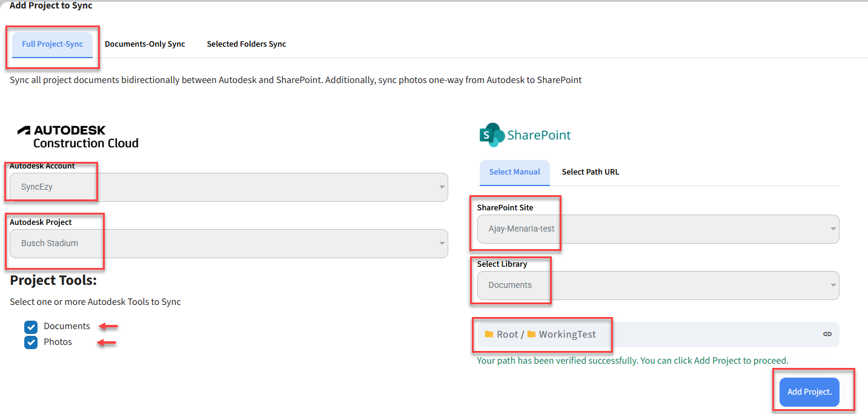
Task: Select the Select Manual tab
Action: pyautogui.click(x=514, y=172)
